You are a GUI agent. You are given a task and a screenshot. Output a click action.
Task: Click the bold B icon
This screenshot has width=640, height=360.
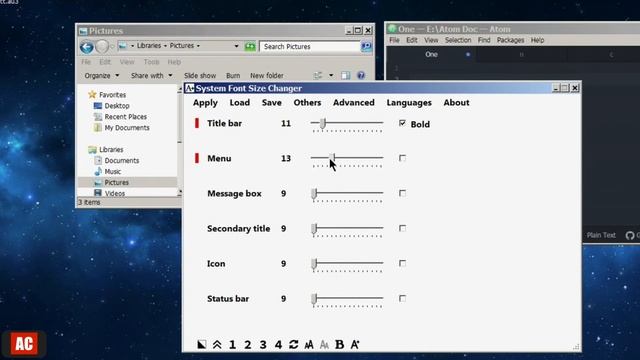(340, 344)
